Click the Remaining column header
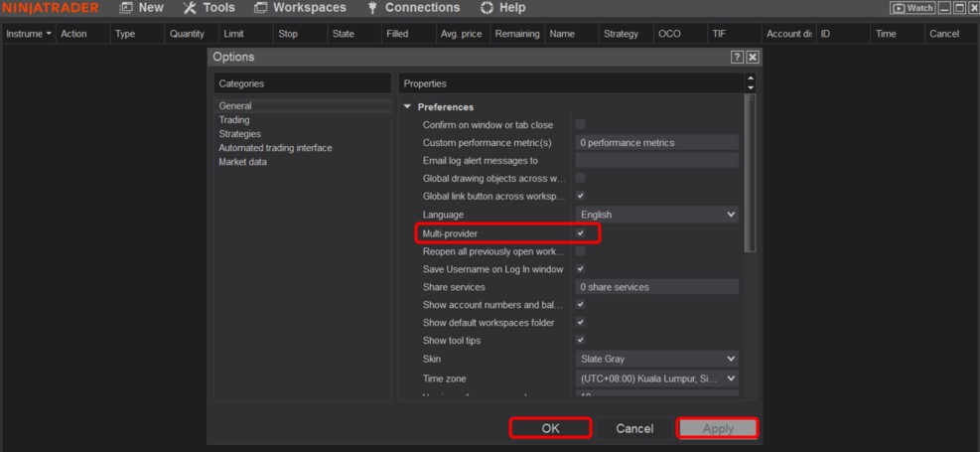The height and width of the screenshot is (452, 980). [x=517, y=34]
